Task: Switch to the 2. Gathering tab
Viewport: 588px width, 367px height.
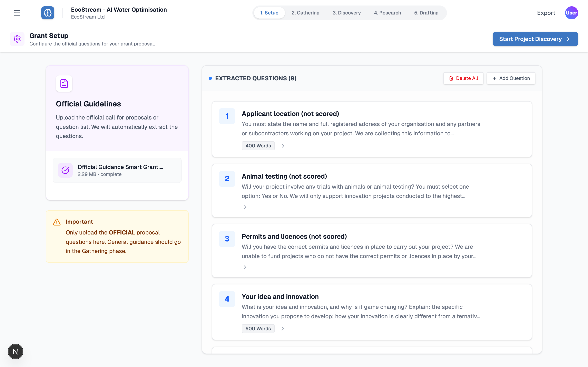Action: pyautogui.click(x=305, y=13)
